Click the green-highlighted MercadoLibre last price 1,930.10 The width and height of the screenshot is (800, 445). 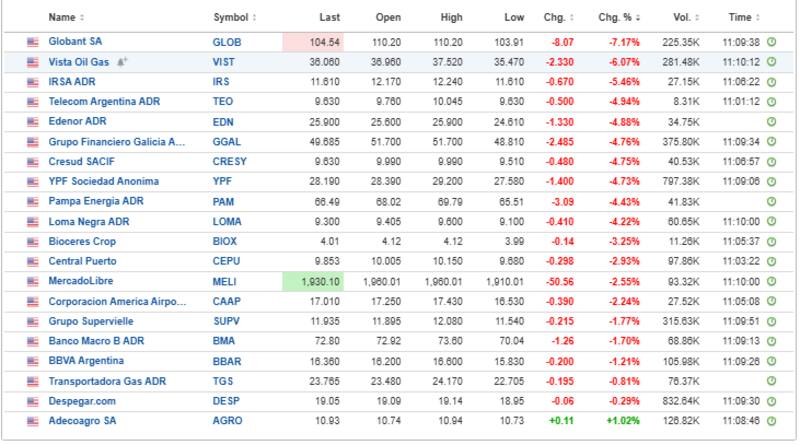tap(316, 283)
